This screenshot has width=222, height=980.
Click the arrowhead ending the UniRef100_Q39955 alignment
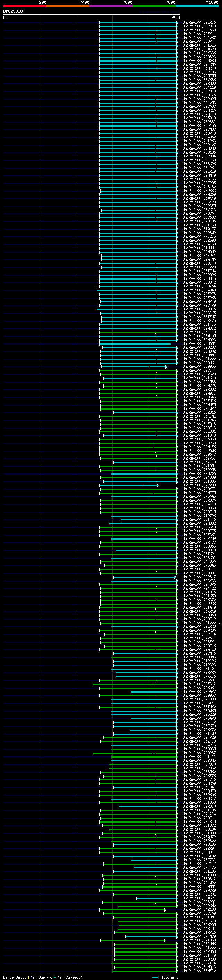(x=166, y=367)
